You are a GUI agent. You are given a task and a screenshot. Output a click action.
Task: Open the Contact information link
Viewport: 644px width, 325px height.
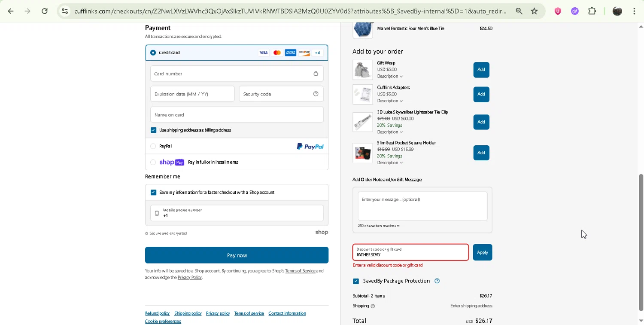[287, 313]
